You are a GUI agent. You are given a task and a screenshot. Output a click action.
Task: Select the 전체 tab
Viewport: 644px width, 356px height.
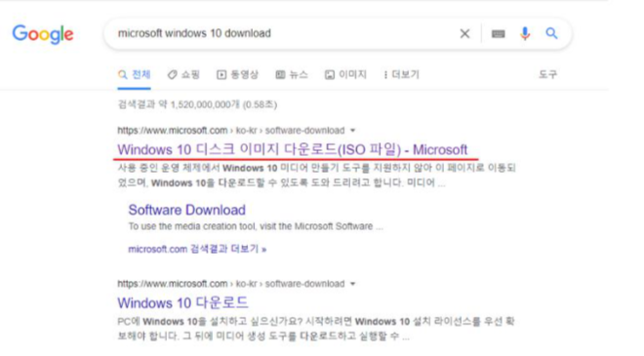tap(134, 75)
